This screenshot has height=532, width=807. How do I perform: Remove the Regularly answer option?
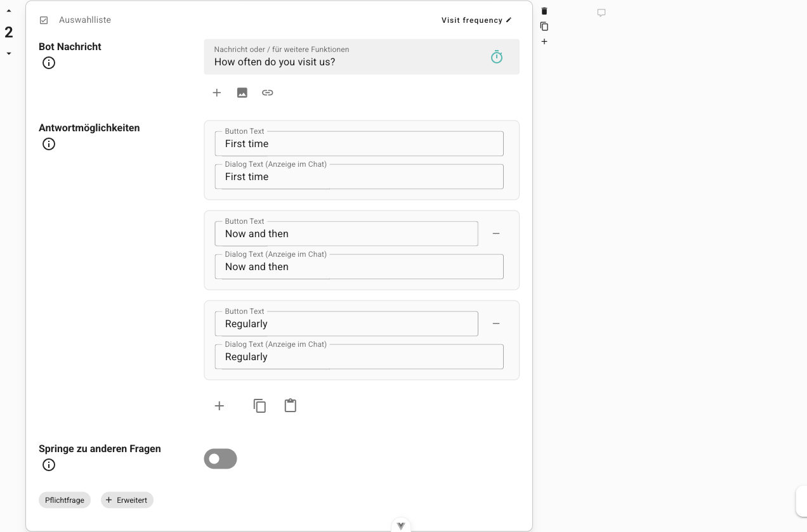pos(496,323)
